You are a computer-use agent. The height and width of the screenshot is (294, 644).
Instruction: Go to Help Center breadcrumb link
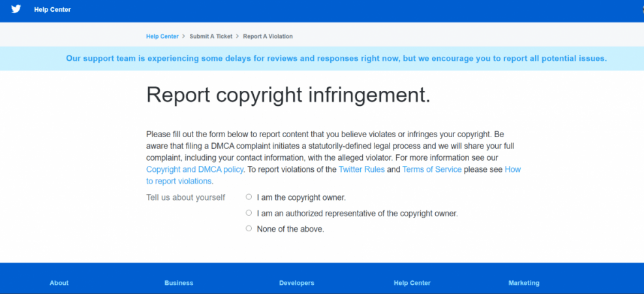162,36
